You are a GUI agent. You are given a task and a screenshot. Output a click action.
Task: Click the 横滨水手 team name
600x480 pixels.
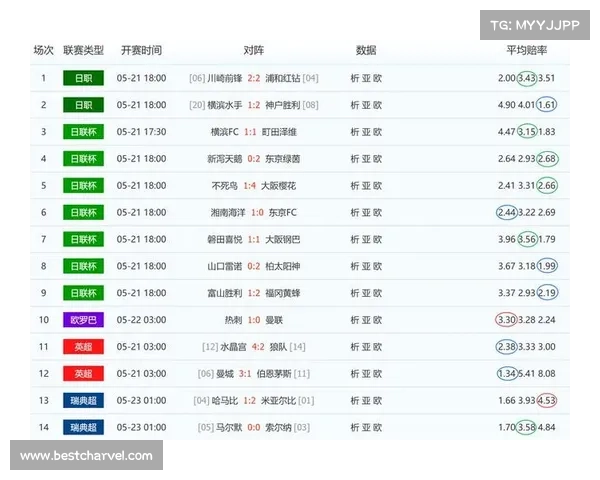pos(225,105)
